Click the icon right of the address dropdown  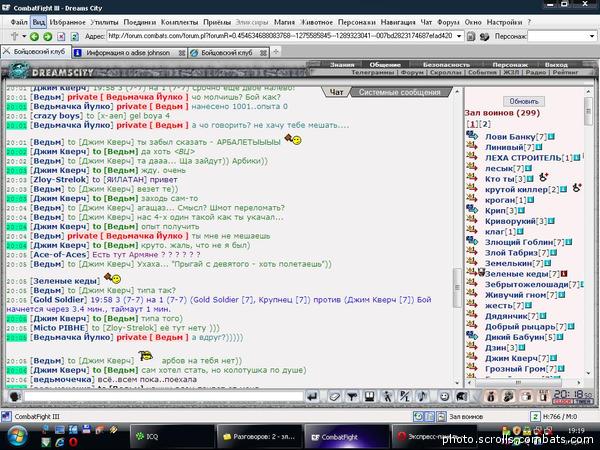pyautogui.click(x=471, y=37)
